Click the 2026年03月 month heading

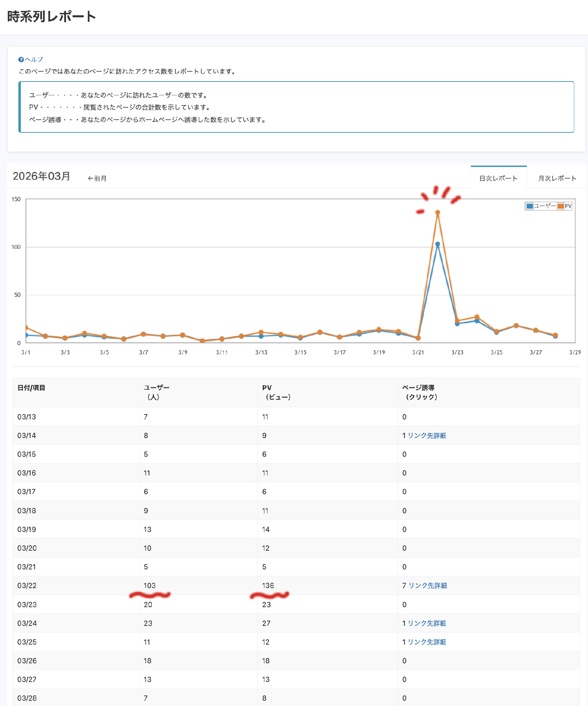[x=42, y=176]
